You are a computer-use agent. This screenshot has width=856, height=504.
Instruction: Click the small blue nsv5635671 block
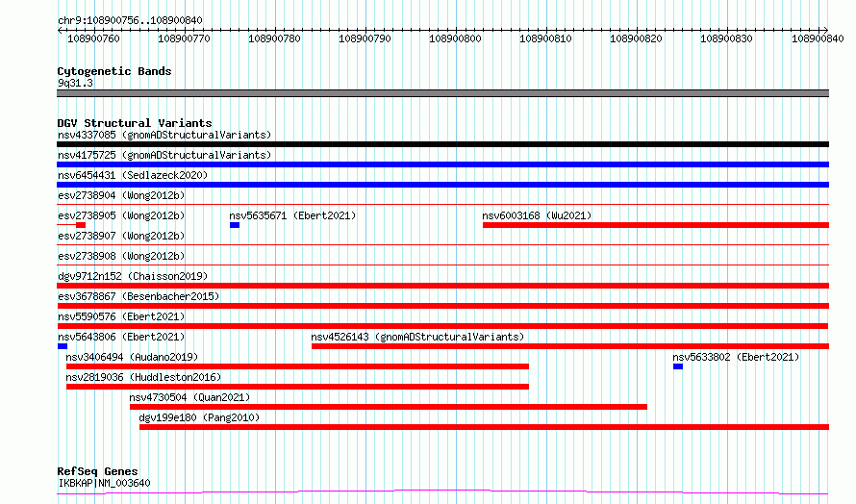[235, 225]
